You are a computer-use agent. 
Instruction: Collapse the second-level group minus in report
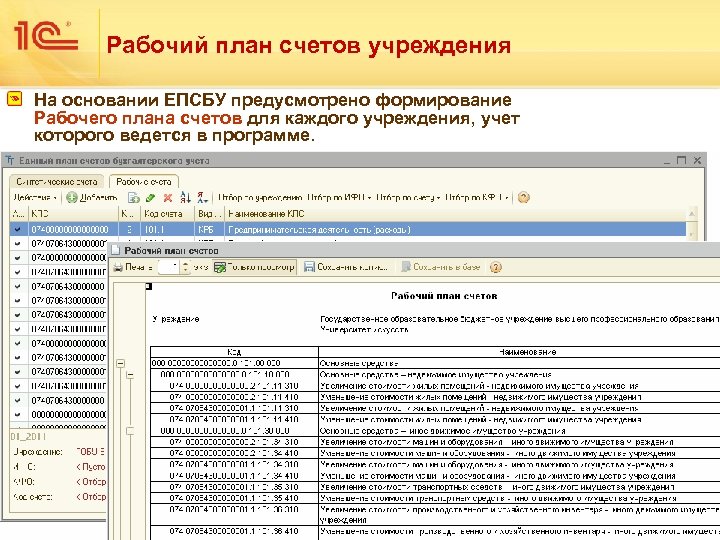[130, 375]
